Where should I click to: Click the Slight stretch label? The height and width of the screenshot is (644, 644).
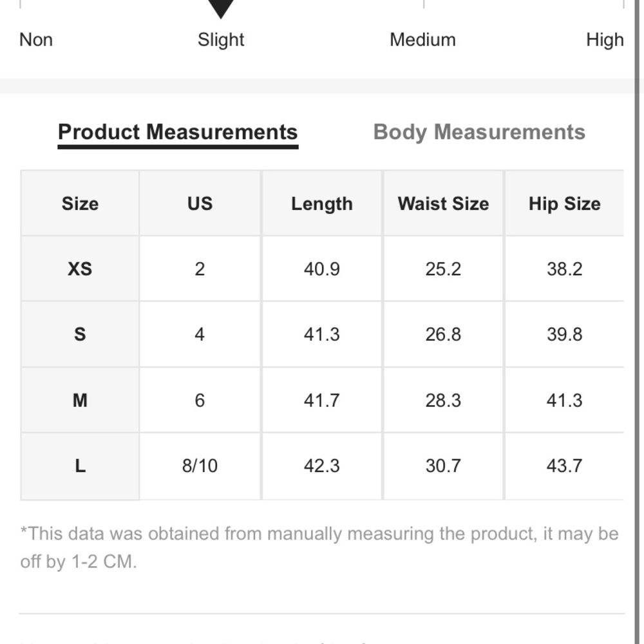[x=221, y=40]
